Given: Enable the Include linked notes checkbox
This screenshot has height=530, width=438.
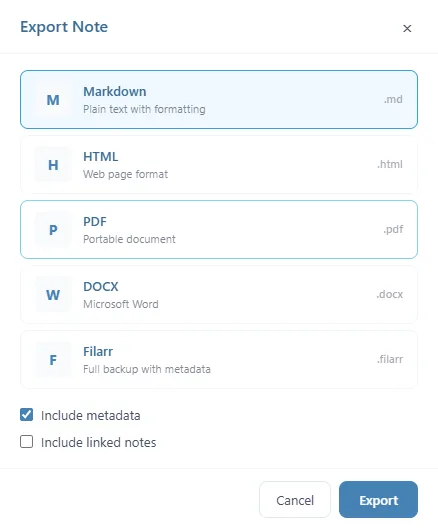Looking at the screenshot, I should (x=26, y=442).
